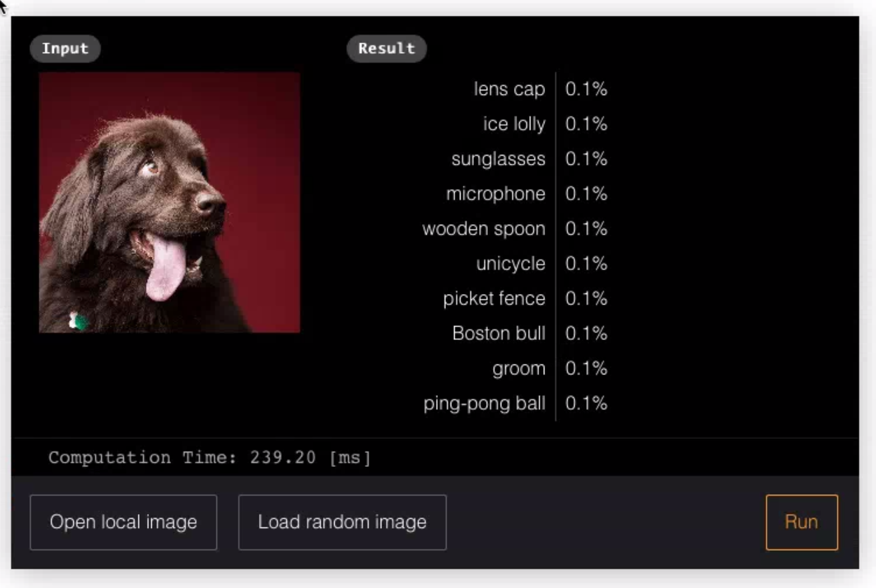
Task: Click the percentage next to lens cap
Action: (586, 89)
